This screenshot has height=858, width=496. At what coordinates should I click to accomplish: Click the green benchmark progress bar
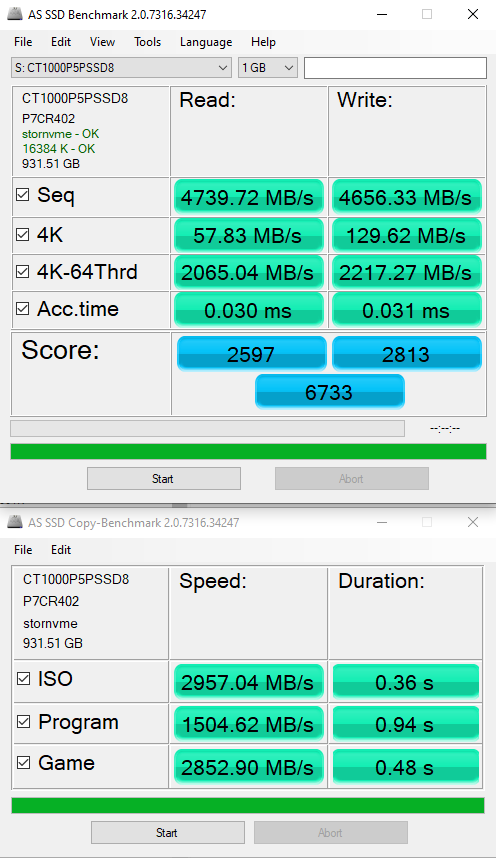(x=249, y=451)
